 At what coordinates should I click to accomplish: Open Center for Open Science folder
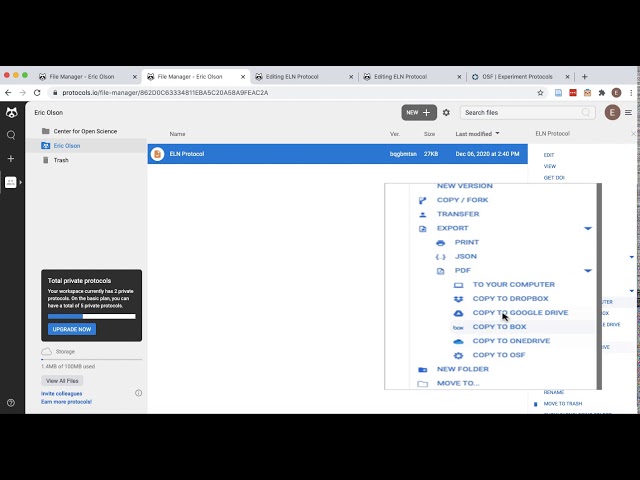(85, 131)
